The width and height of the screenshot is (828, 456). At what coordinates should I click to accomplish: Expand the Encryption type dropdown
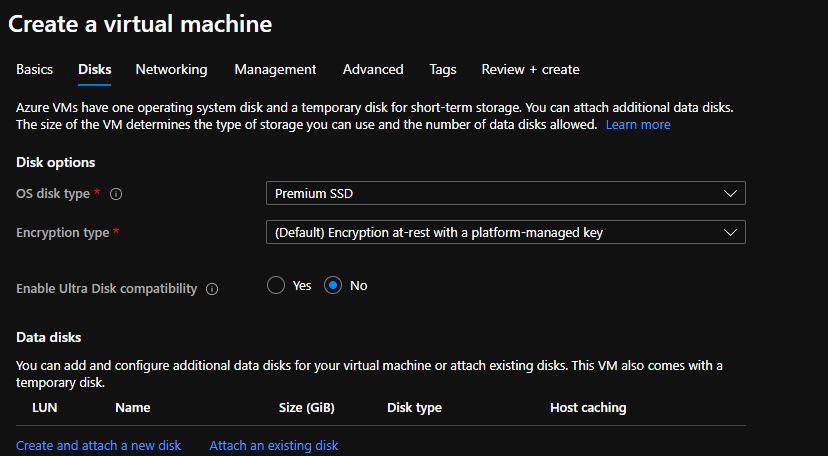point(506,232)
